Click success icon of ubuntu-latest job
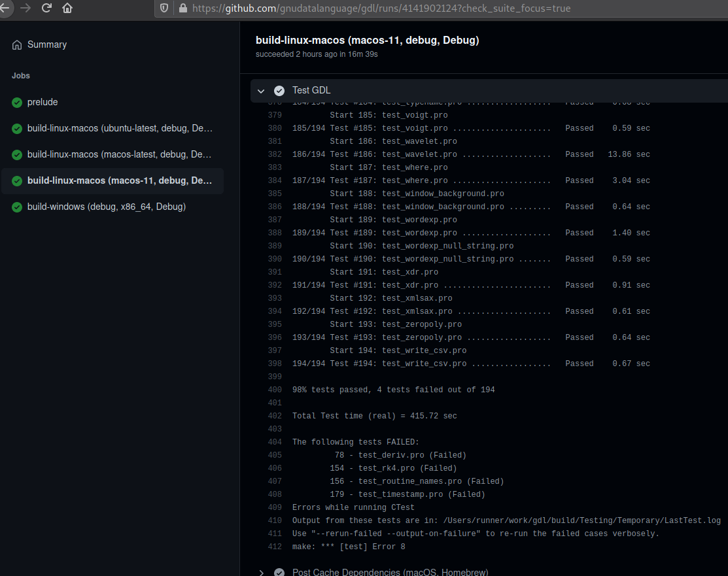Image resolution: width=728 pixels, height=576 pixels. pyautogui.click(x=17, y=129)
